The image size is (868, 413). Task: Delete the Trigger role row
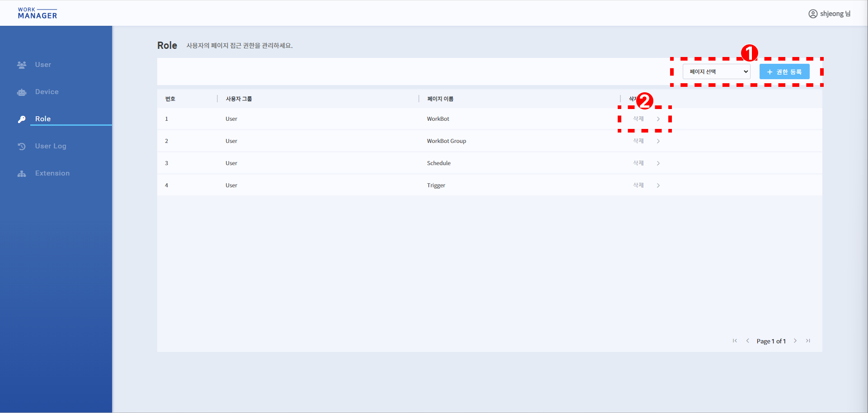pos(638,185)
